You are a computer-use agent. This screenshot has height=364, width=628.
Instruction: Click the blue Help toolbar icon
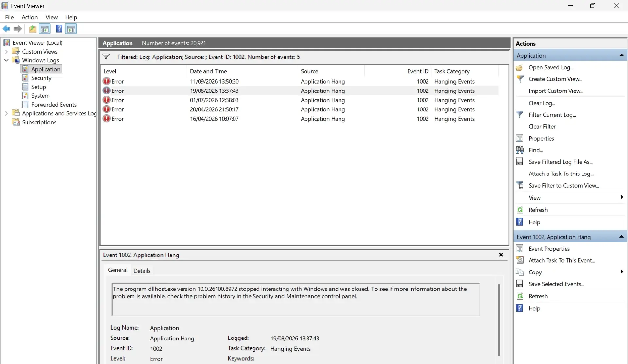click(59, 29)
